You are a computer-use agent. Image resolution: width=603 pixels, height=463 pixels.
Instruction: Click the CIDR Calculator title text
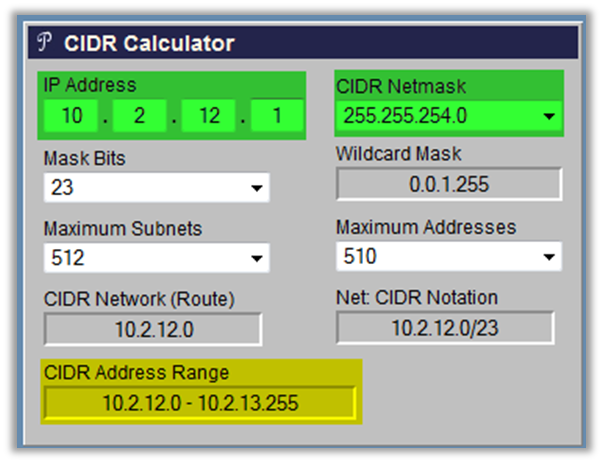click(x=149, y=43)
